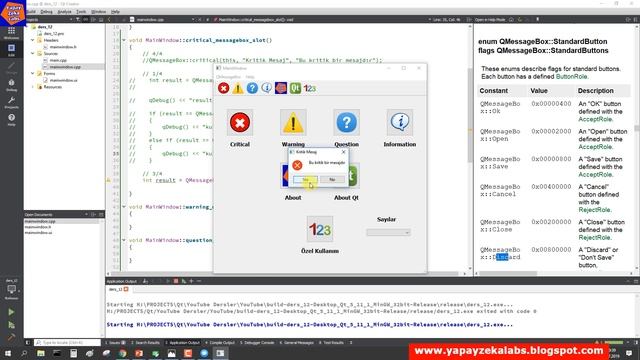Click the Build hammer icon
Viewport: 640px width, 360px height.
pyautogui.click(x=11, y=338)
